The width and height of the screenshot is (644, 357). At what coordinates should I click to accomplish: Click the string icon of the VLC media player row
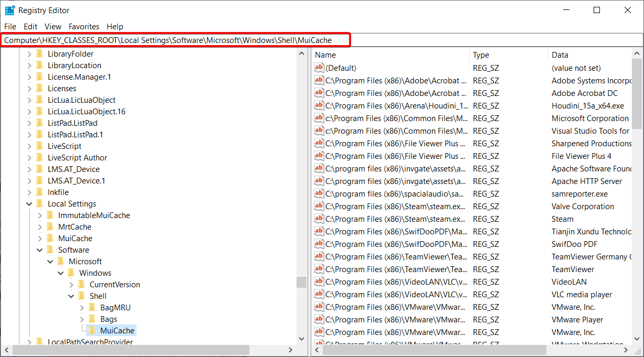(319, 294)
